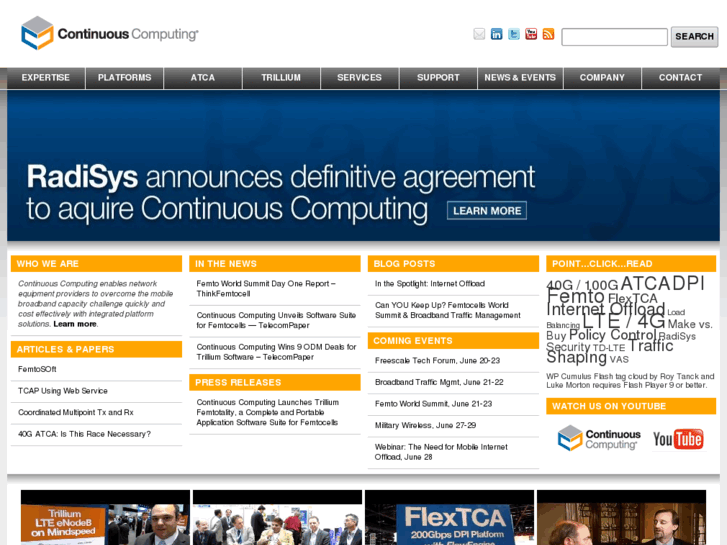Open the TRILLIUM menu

point(281,77)
